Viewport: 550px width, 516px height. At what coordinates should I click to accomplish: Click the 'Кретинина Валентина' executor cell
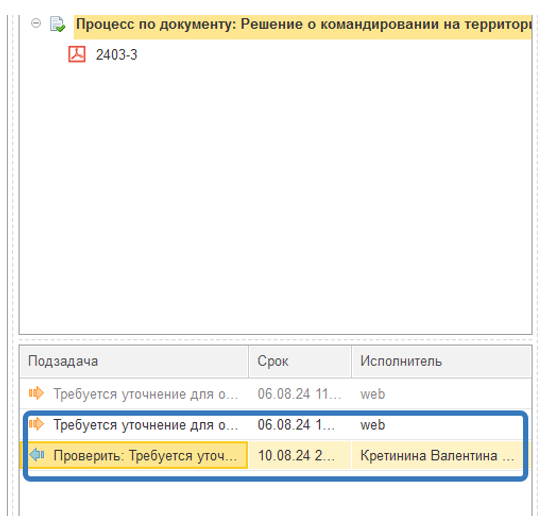point(437,456)
